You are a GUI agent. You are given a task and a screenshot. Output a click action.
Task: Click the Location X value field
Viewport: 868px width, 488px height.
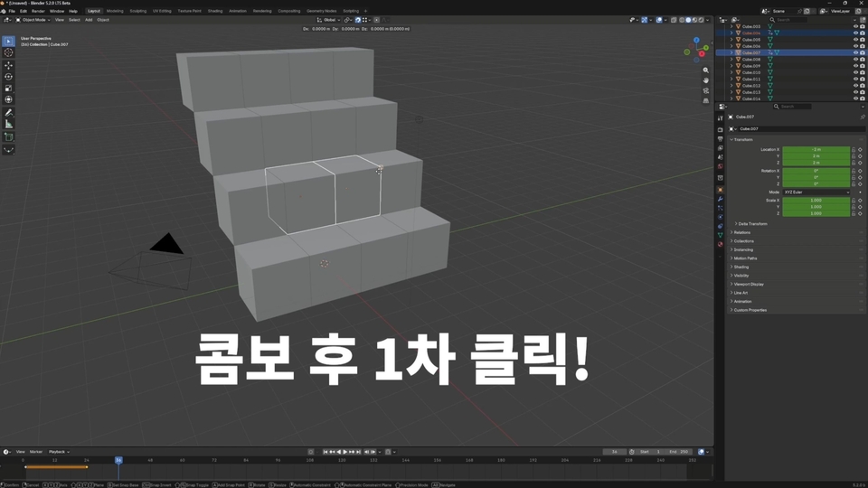[816, 149]
